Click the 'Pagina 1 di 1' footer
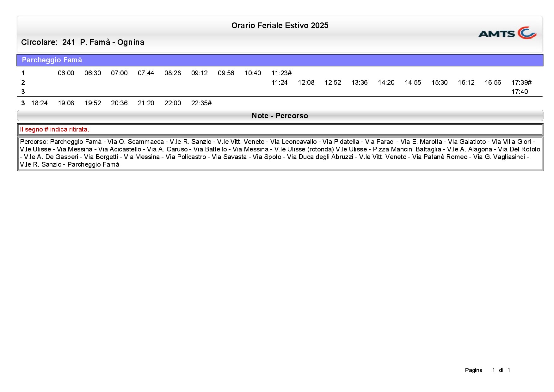The width and height of the screenshot is (554, 392). [487, 370]
